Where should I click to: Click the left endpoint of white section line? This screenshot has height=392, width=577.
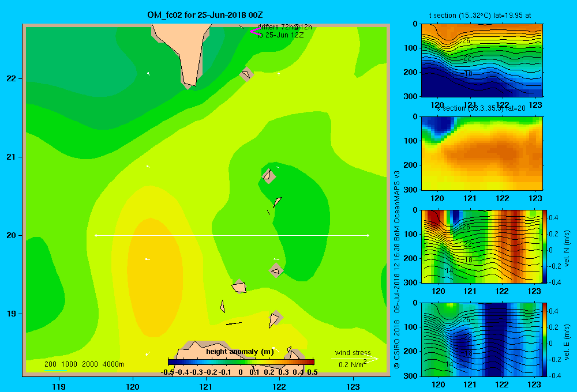(96, 235)
